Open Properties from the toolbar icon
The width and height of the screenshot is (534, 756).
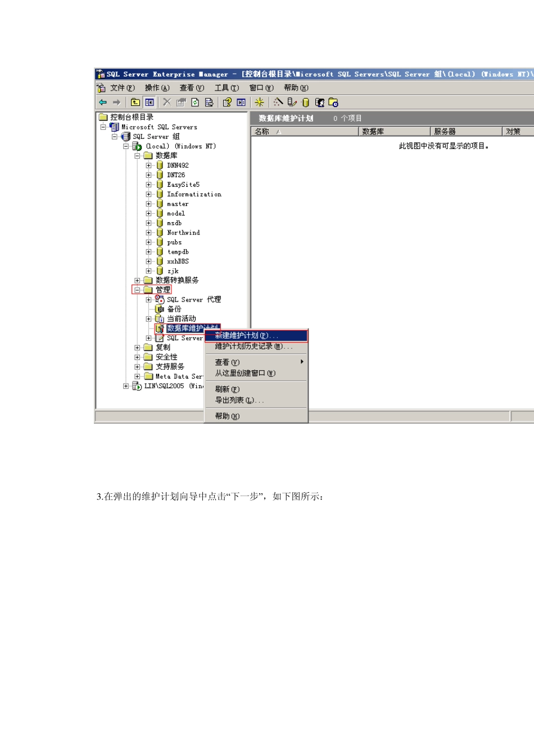tap(181, 102)
